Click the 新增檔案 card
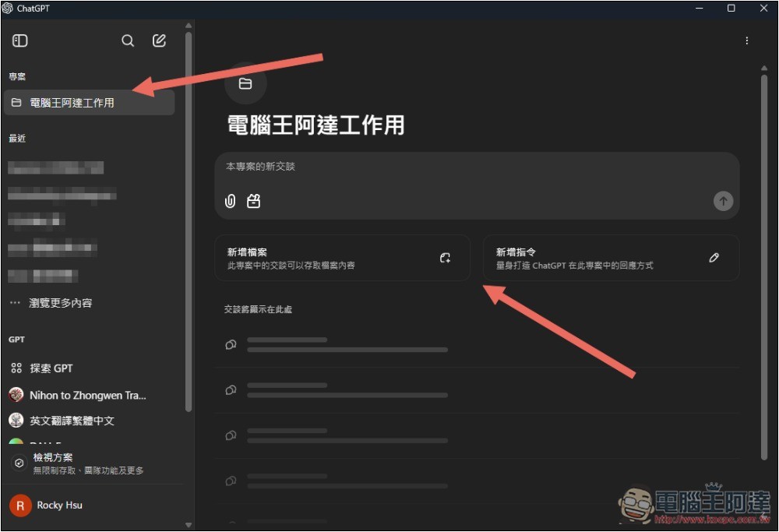 click(343, 258)
